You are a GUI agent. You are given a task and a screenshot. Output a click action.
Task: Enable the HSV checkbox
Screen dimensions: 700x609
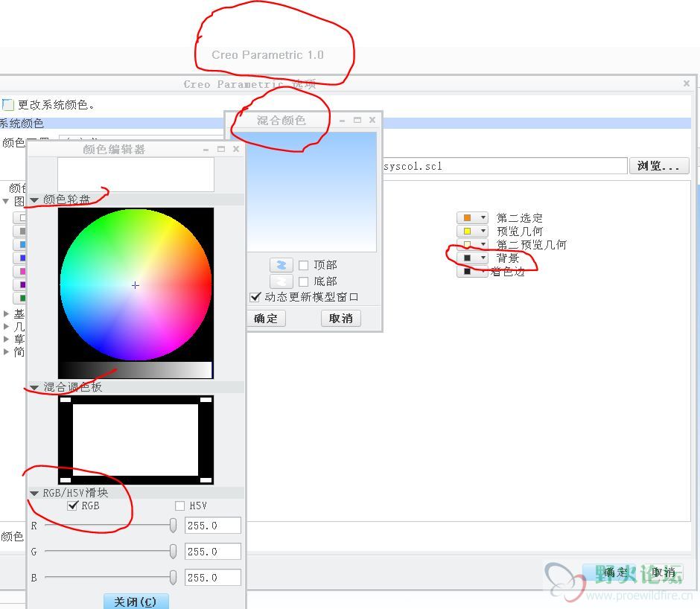[x=179, y=506]
